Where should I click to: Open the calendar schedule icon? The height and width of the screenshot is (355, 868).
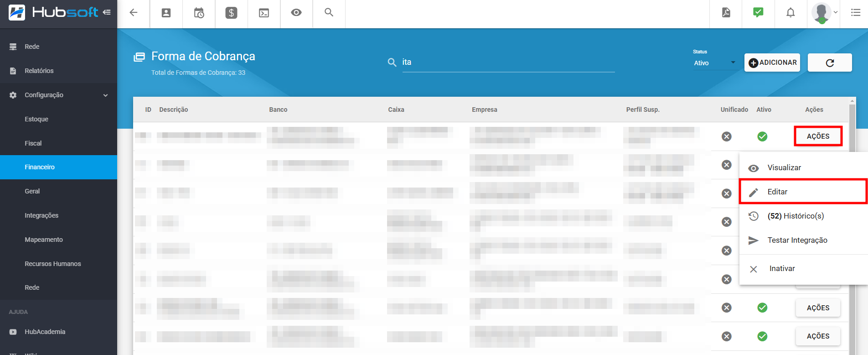(x=199, y=13)
